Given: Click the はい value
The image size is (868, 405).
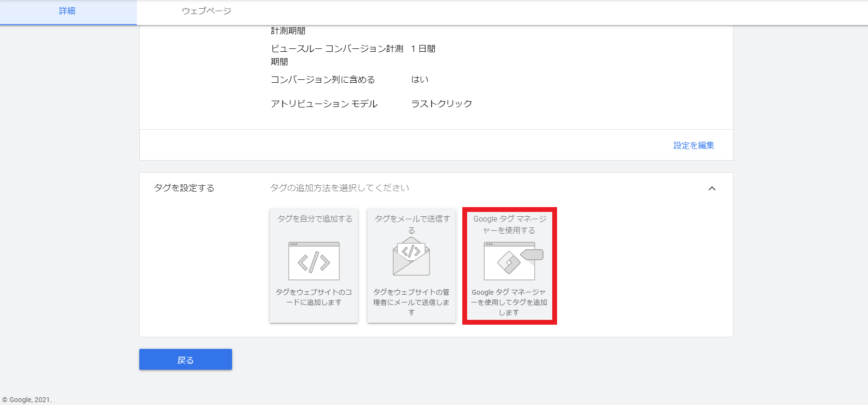Looking at the screenshot, I should tap(420, 79).
